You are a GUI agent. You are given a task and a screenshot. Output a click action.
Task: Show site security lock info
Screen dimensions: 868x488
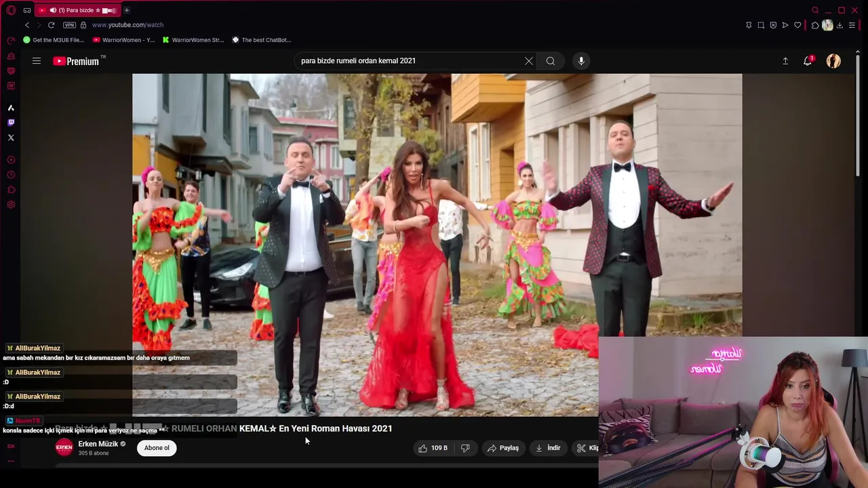point(83,25)
